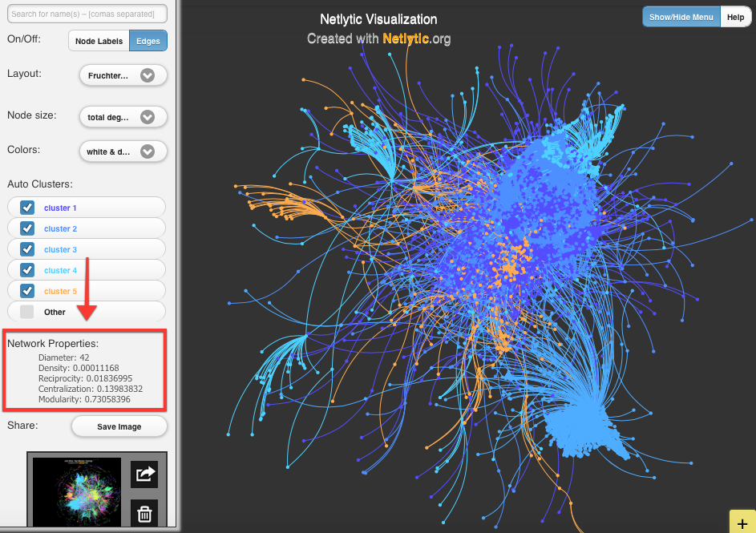Toggle Edges off
The width and height of the screenshot is (756, 533).
point(148,41)
